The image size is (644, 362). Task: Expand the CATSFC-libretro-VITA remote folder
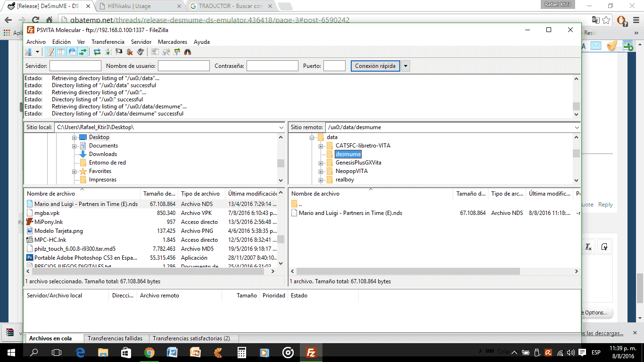tap(321, 146)
